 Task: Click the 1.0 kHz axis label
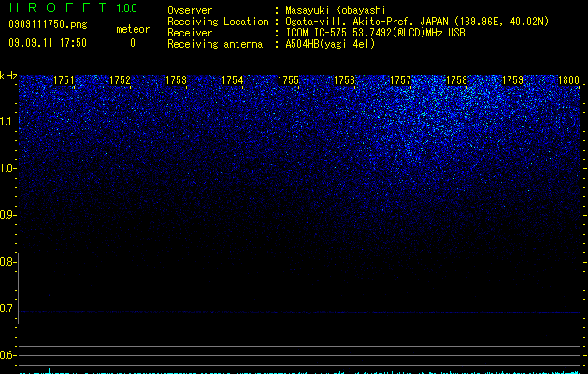click(7, 168)
